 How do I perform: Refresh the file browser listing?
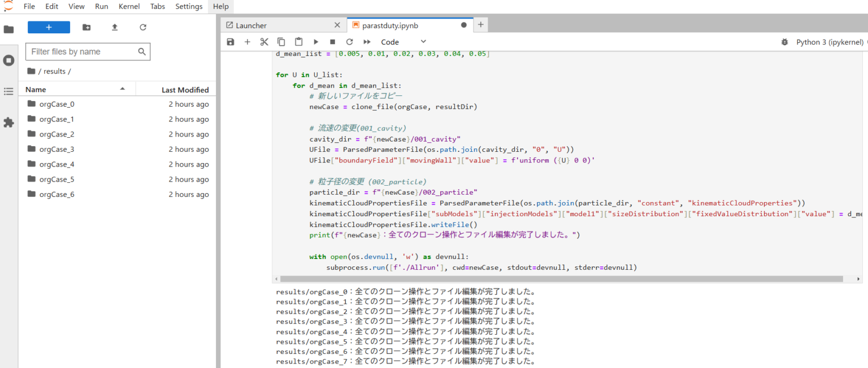143,27
